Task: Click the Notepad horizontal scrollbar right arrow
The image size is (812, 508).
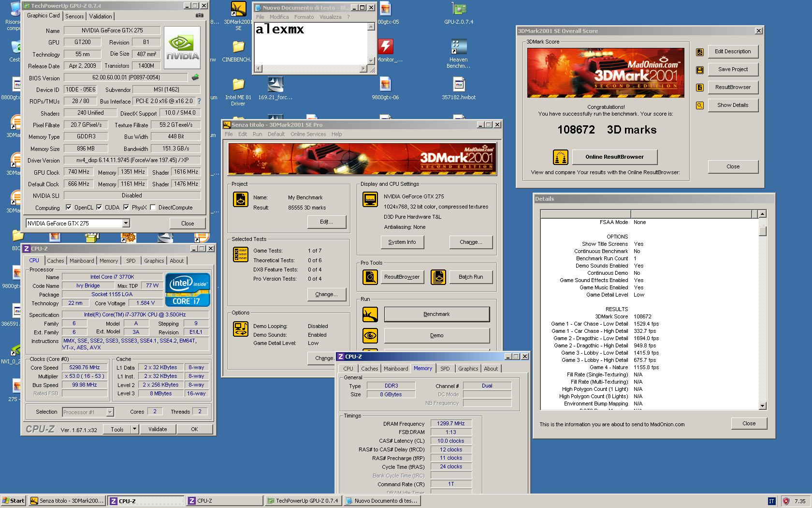Action: (363, 69)
